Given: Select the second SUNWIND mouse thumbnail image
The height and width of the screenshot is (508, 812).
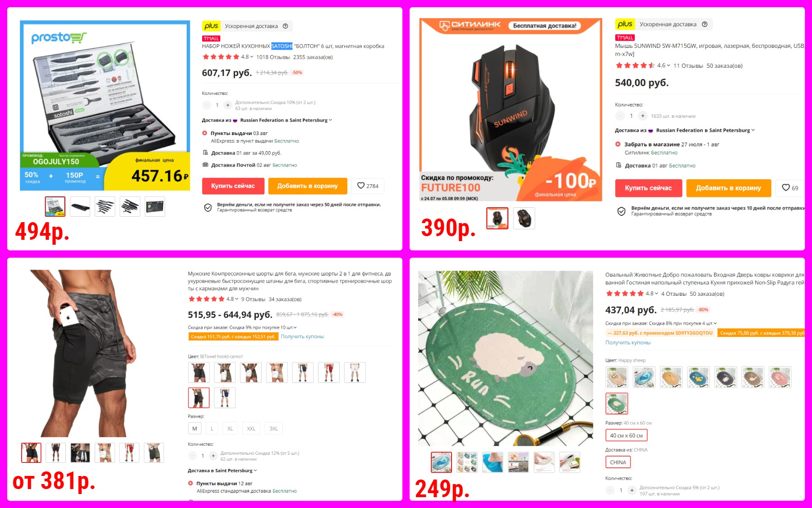Looking at the screenshot, I should coord(524,218).
